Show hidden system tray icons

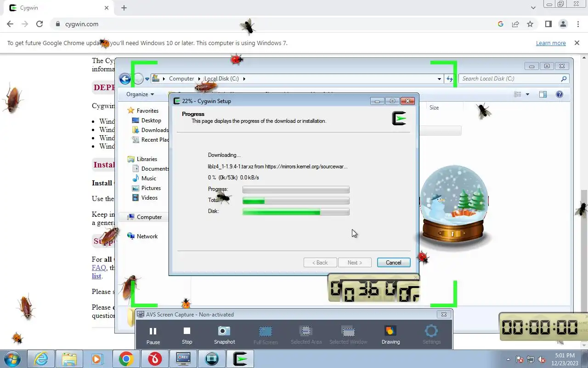pos(508,359)
